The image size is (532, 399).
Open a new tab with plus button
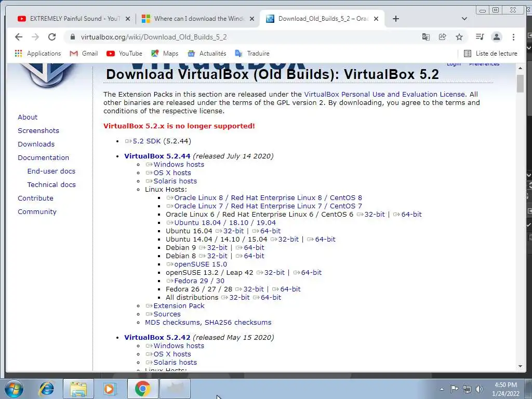point(395,19)
